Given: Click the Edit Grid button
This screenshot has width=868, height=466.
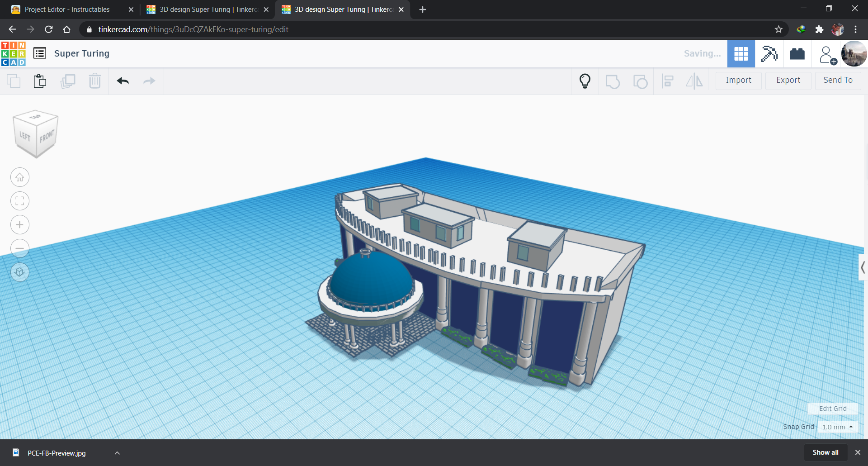Looking at the screenshot, I should (x=833, y=409).
